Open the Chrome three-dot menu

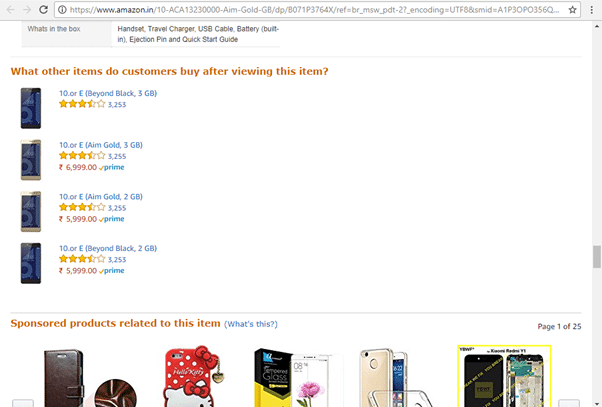[x=592, y=9]
